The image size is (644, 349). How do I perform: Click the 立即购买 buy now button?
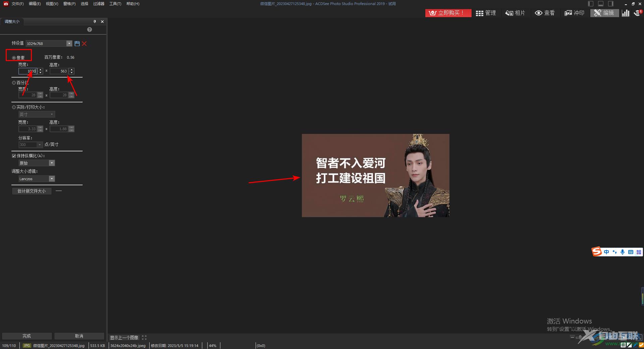tap(448, 13)
